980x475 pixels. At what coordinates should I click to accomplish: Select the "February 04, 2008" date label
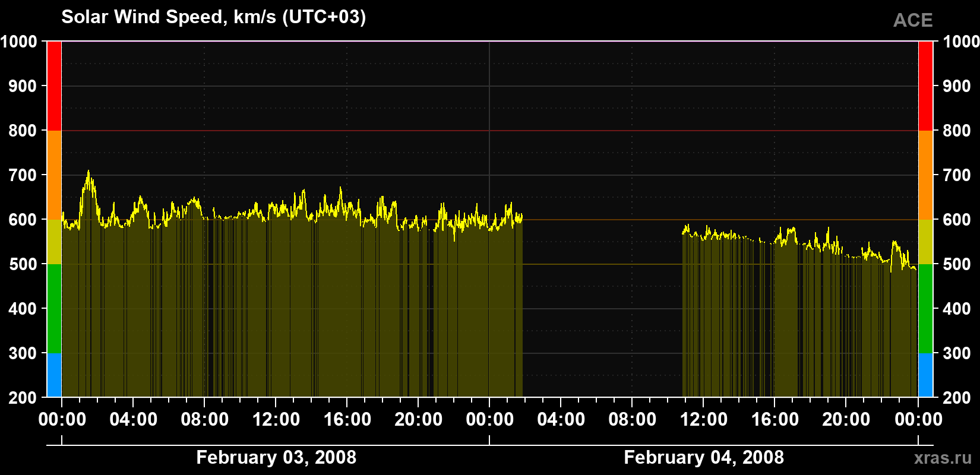coord(704,457)
